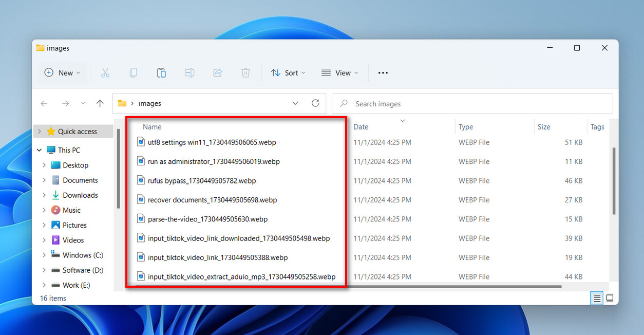
Task: Click the Pictures icon in sidebar
Action: 56,225
